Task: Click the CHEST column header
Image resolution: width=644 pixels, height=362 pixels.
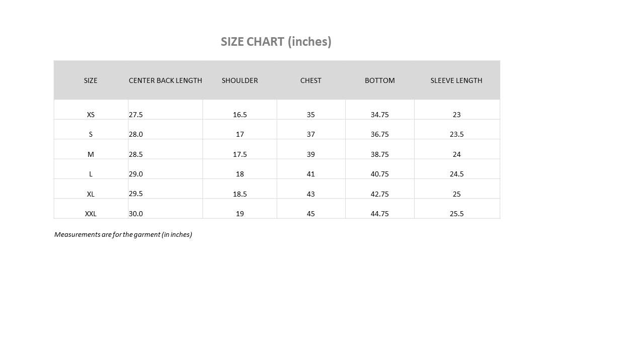Action: pyautogui.click(x=310, y=80)
